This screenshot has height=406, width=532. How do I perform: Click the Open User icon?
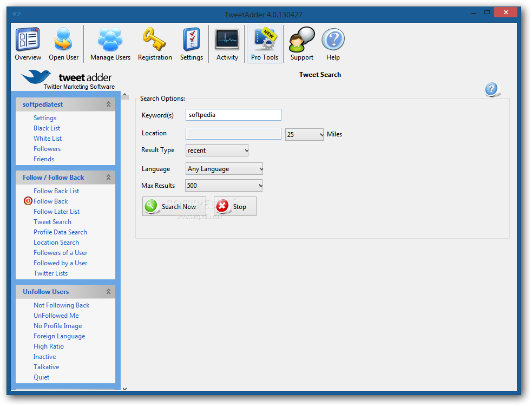(63, 44)
